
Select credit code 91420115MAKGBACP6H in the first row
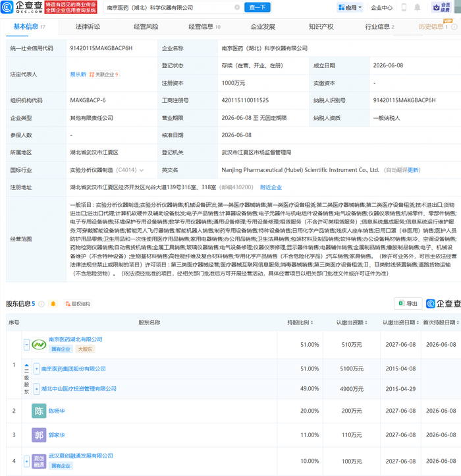[101, 48]
